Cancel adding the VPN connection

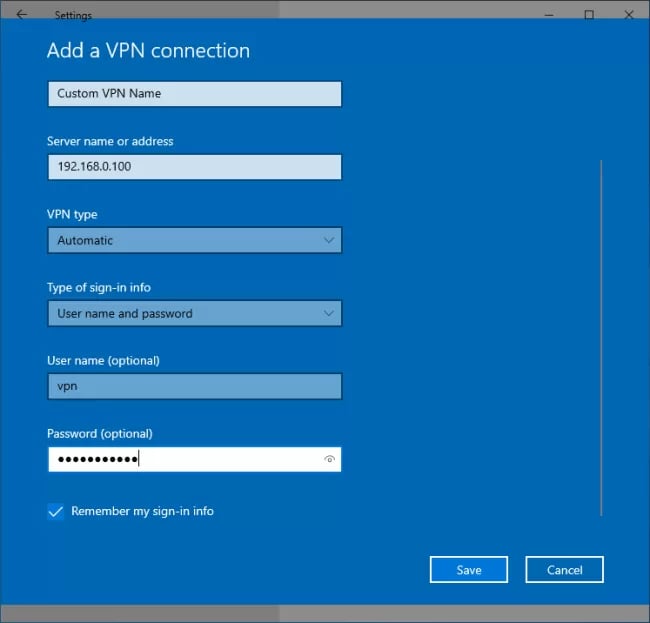564,570
